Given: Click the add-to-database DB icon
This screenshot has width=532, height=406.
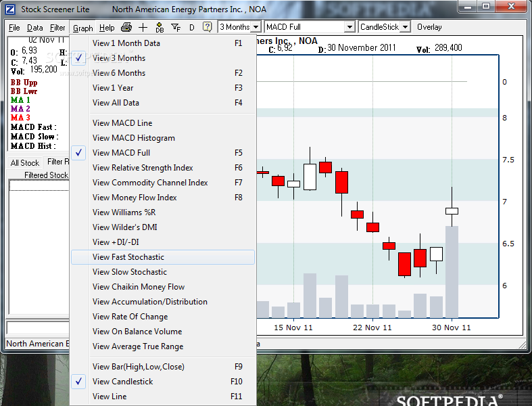Looking at the screenshot, I should [160, 28].
